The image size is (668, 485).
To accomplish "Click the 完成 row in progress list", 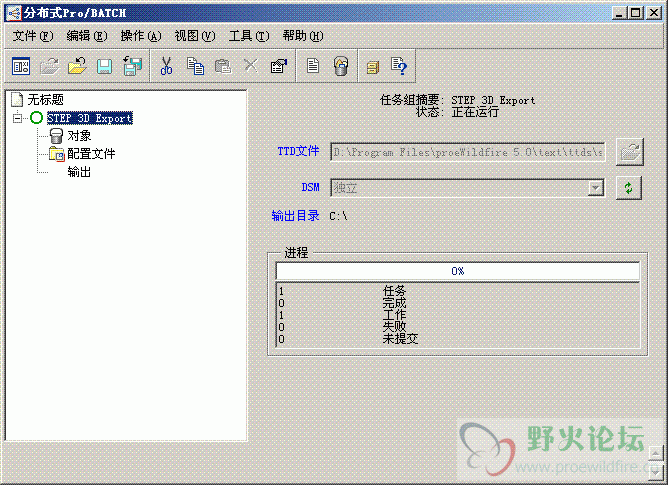I will point(458,303).
